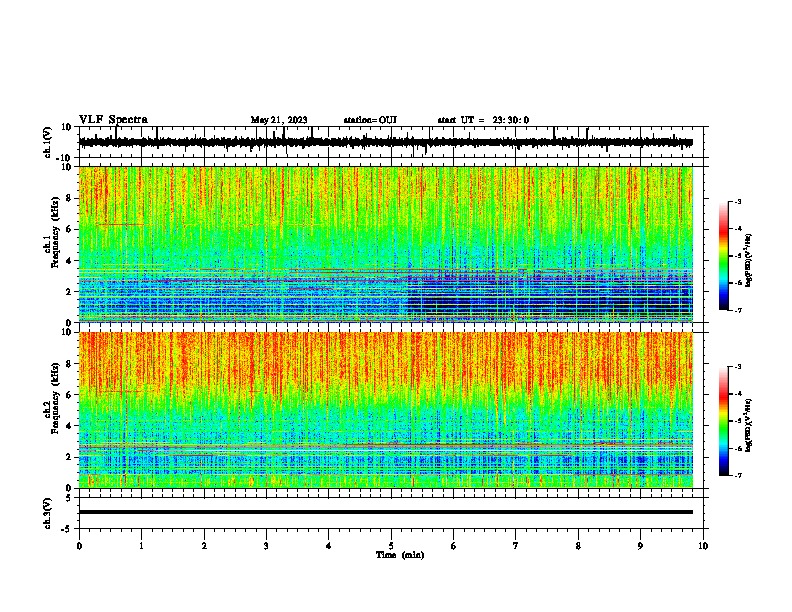Click the ch.1 spectrogram color scale bar
Viewport: 792px width, 612px height.
(723, 256)
